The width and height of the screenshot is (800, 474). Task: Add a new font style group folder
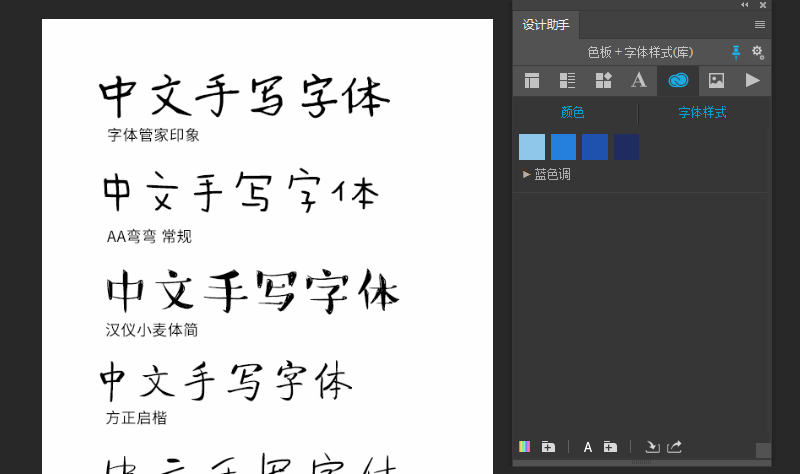[610, 447]
